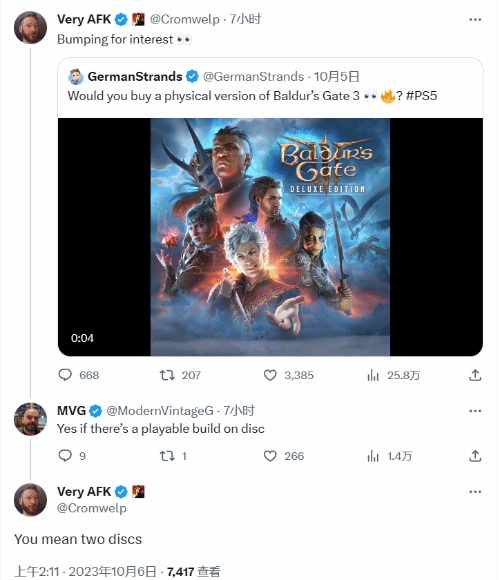
Task: Retweet MVG's tweet with 1 retweet
Action: point(167,456)
